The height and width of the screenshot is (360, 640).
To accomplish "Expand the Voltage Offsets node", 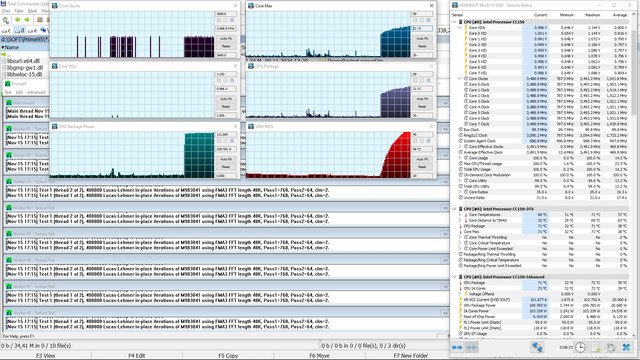I will point(460,294).
